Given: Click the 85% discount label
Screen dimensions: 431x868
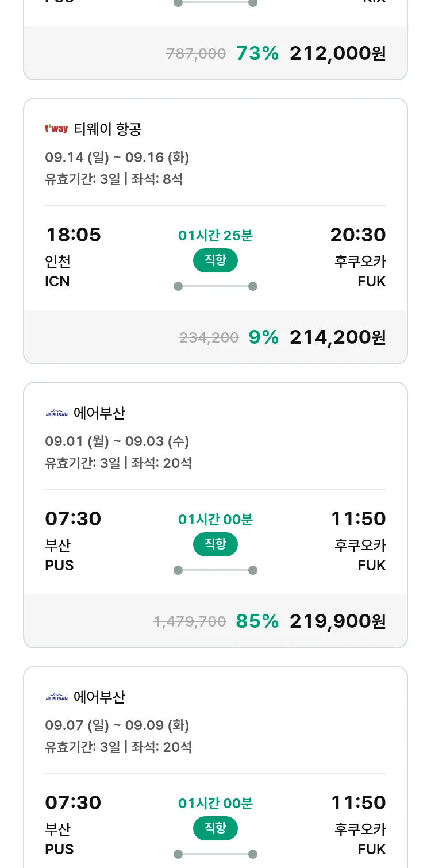Looking at the screenshot, I should click(x=257, y=621).
